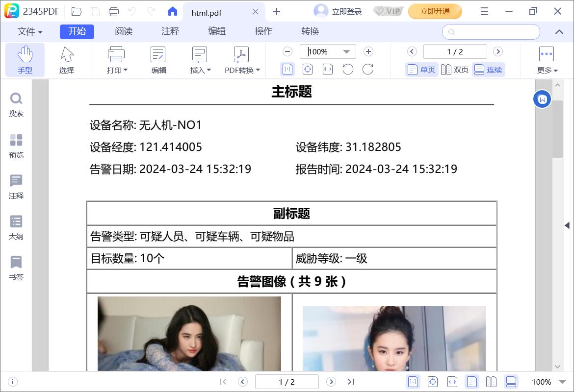Expand the zoom percentage dropdown

[347, 51]
